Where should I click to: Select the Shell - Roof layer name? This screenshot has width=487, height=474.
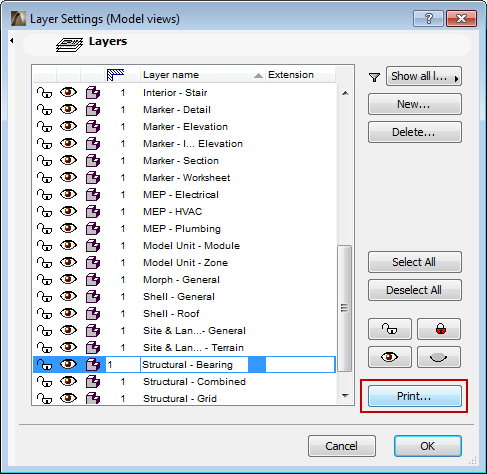pyautogui.click(x=171, y=314)
